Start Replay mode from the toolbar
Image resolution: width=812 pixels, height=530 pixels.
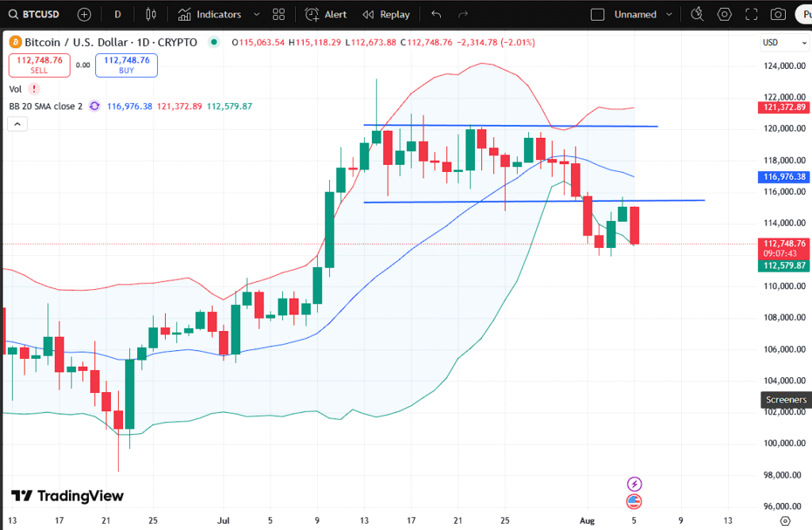coord(386,14)
